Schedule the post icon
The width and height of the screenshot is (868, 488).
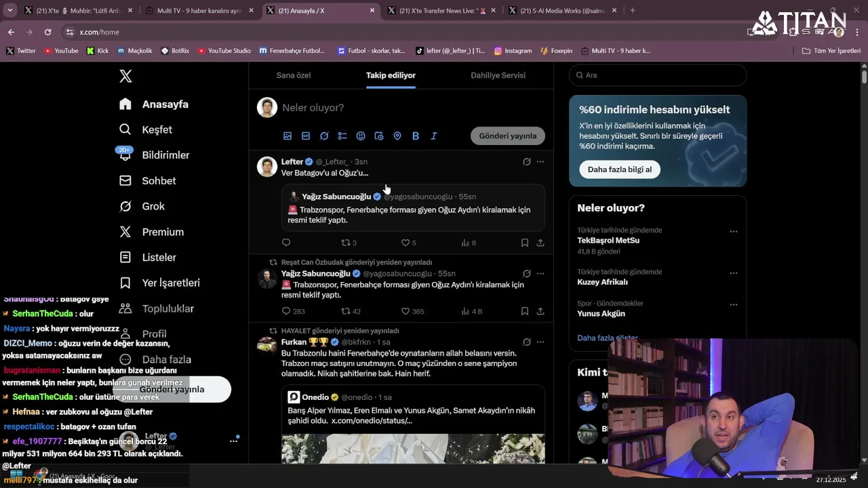(x=379, y=136)
